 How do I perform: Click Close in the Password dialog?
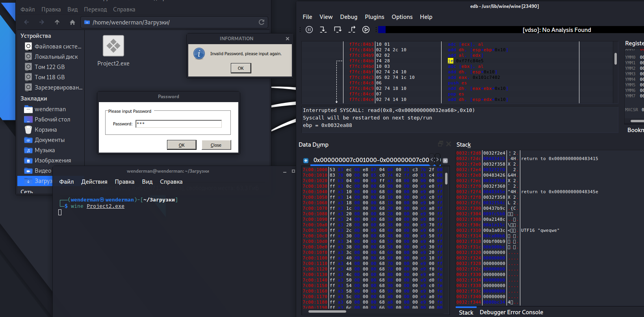coord(216,145)
